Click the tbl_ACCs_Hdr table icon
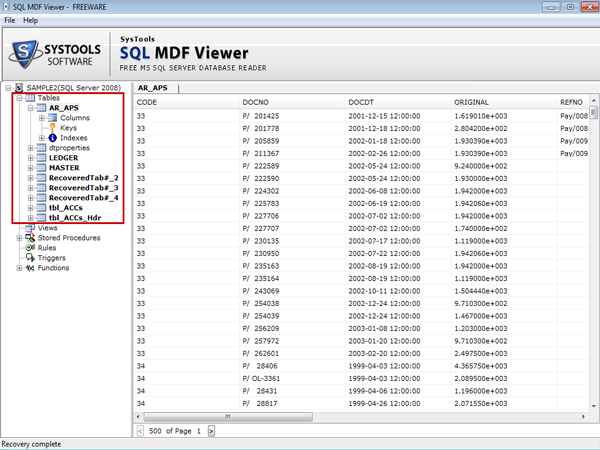 41,218
